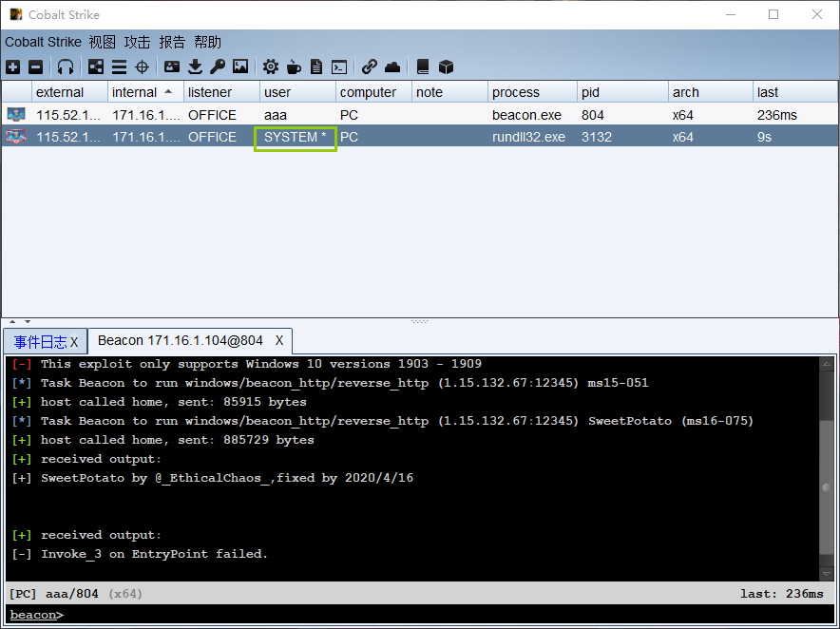
Task: Sort sessions by the note column header
Action: tap(450, 92)
